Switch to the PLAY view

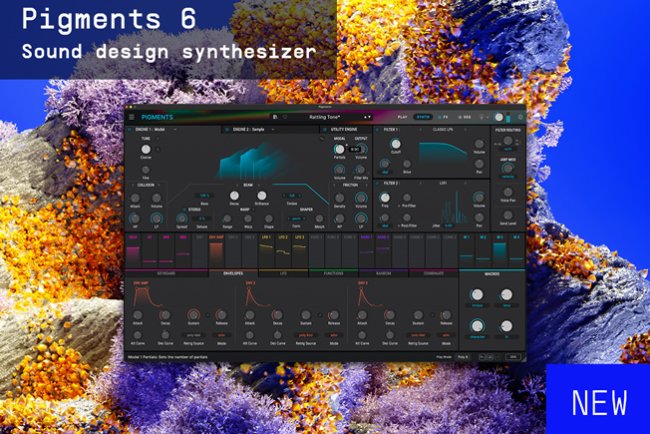(402, 117)
